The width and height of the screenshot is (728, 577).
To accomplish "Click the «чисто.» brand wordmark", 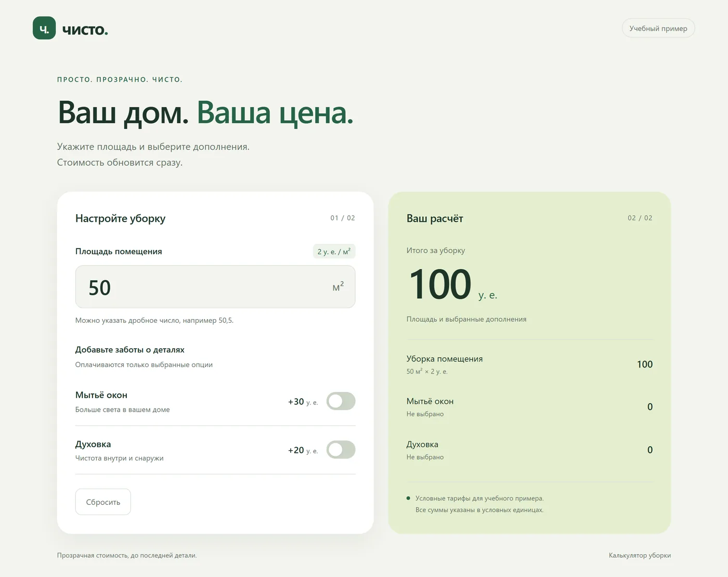I will click(85, 30).
